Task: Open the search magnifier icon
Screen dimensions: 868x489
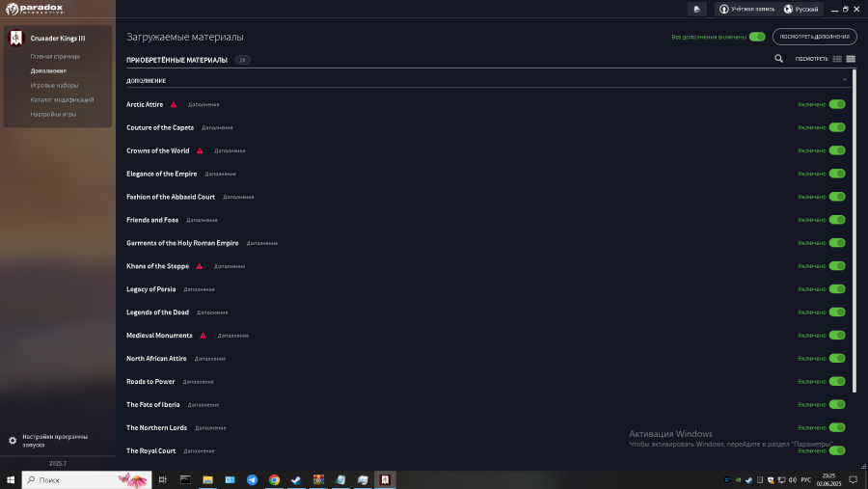Action: [x=779, y=59]
